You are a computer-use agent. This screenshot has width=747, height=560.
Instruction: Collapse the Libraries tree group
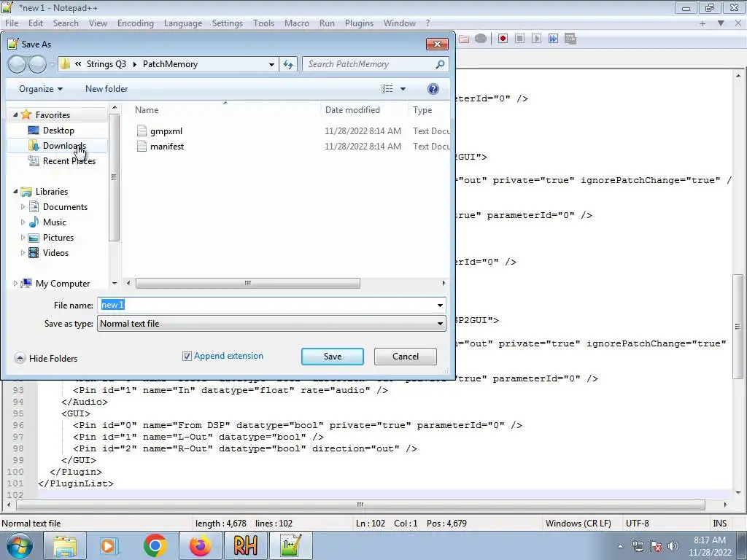[x=15, y=192]
